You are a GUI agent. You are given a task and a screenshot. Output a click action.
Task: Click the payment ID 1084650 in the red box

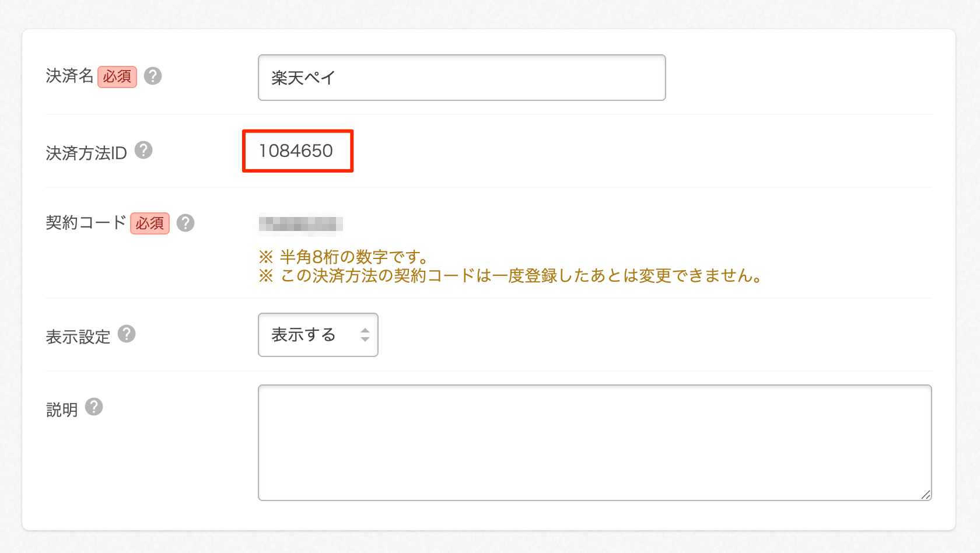pyautogui.click(x=296, y=150)
